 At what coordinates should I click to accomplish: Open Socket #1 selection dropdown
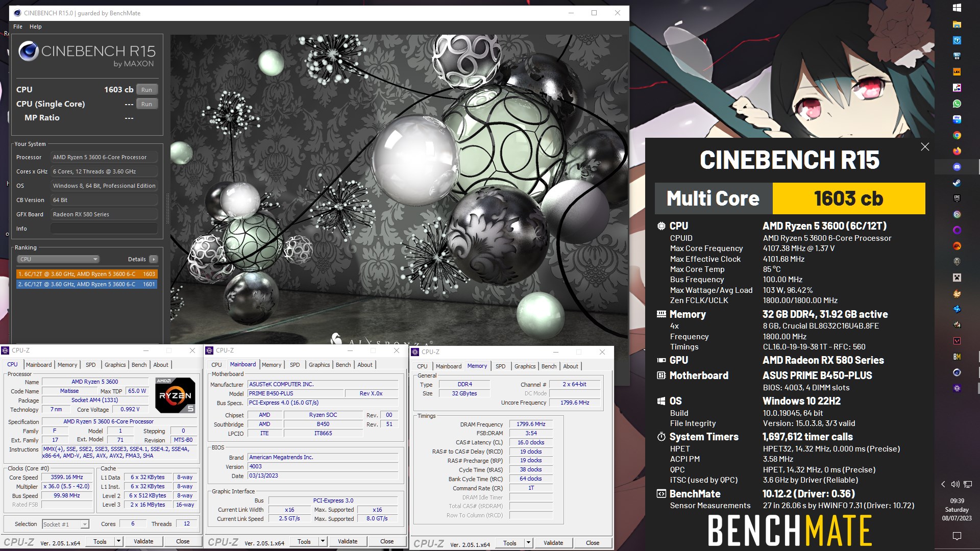[x=65, y=524]
